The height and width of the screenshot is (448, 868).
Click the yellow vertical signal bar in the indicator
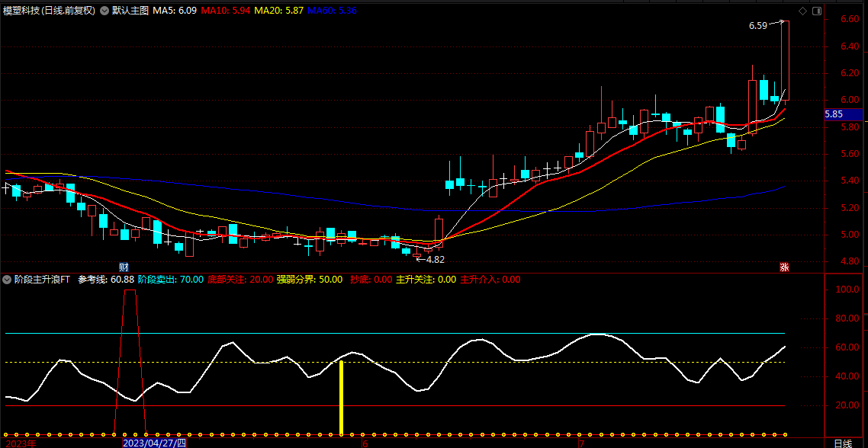pyautogui.click(x=342, y=398)
